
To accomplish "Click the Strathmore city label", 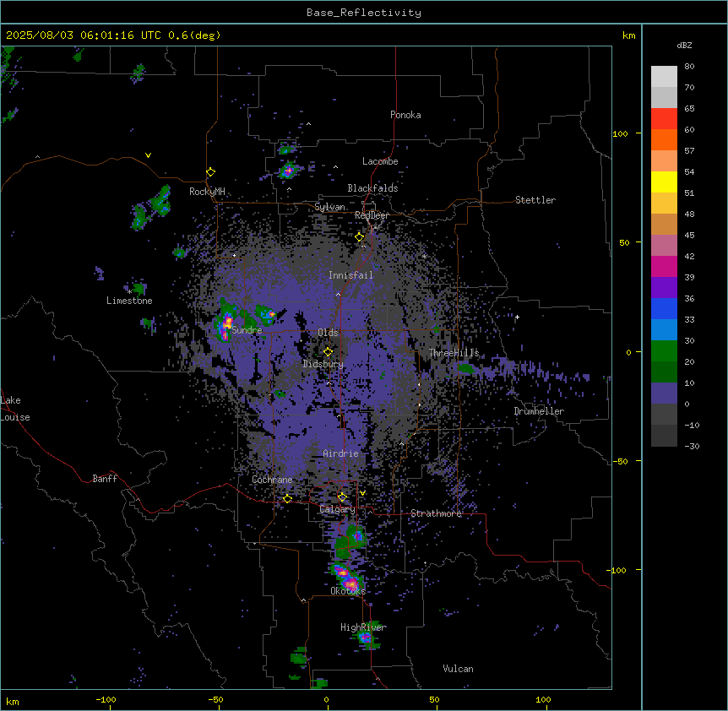I will (x=436, y=513).
